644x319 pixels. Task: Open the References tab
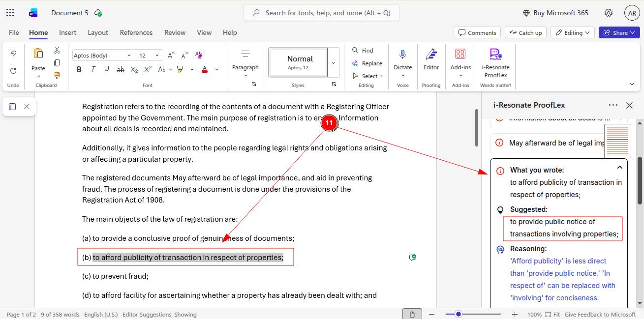click(x=136, y=32)
